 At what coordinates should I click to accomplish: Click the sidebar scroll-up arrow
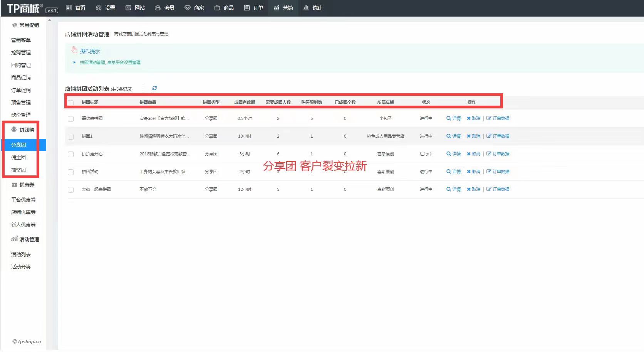tap(49, 20)
